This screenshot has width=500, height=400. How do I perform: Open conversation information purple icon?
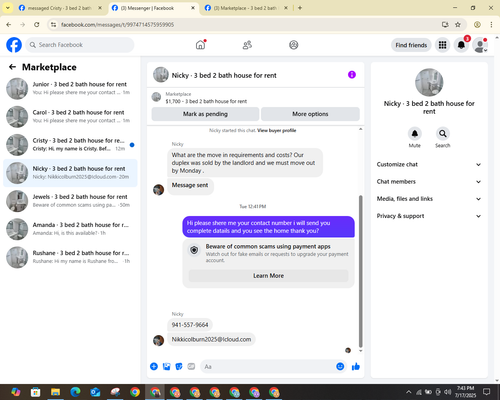coord(352,75)
